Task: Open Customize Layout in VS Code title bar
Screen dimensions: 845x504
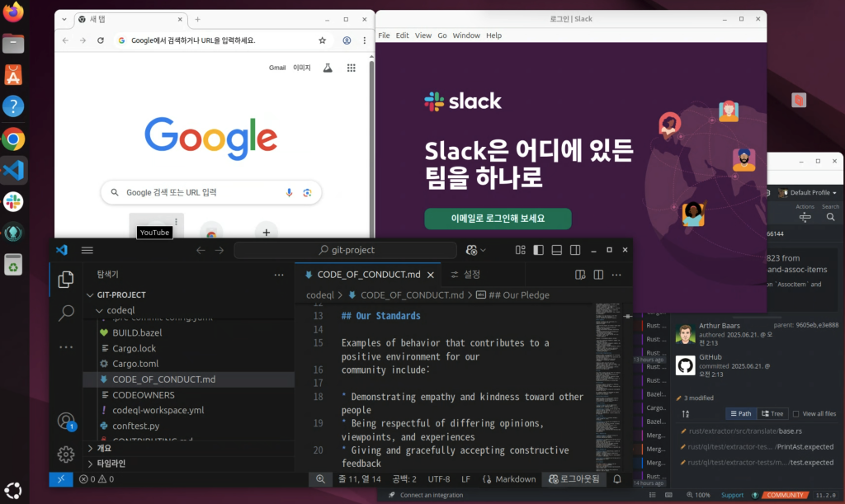Action: (520, 250)
